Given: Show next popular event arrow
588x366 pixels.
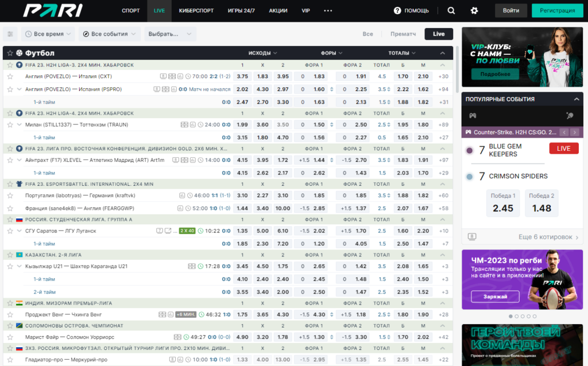Looking at the screenshot, I should coord(574,133).
